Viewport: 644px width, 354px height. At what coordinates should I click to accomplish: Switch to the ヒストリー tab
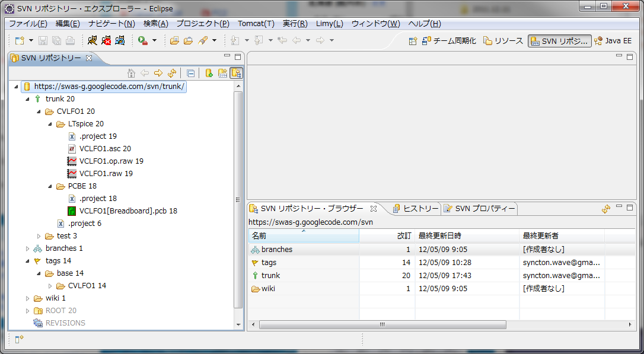tap(416, 209)
